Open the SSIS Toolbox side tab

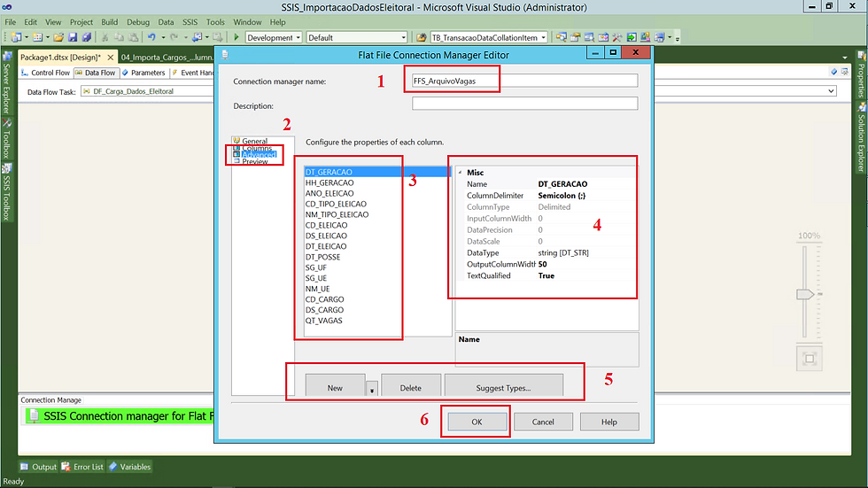point(7,192)
